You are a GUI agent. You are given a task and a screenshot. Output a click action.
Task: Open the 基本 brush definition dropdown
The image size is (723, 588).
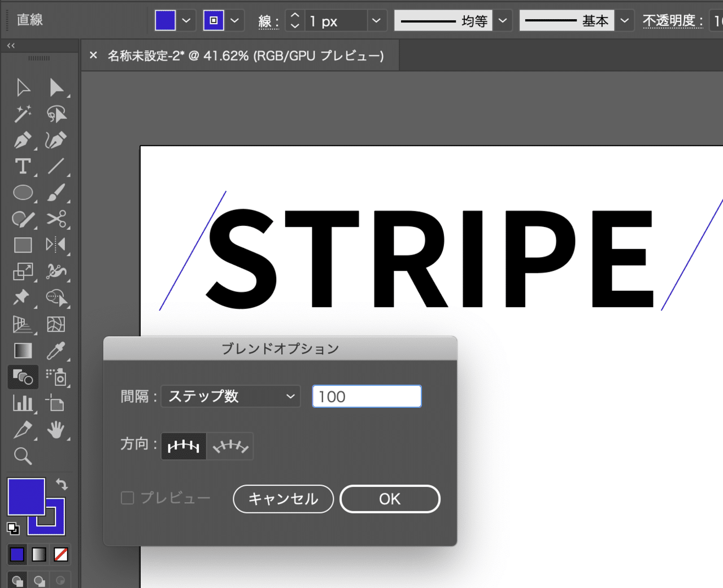[624, 21]
